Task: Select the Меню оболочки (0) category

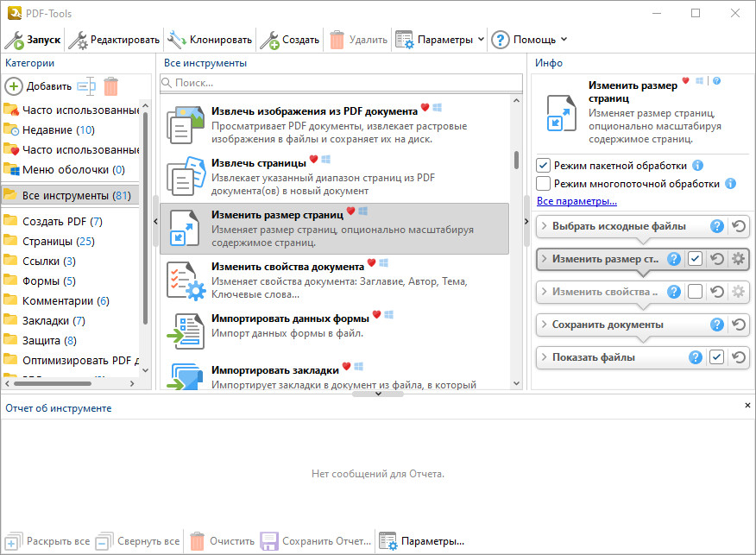Action: pos(64,170)
